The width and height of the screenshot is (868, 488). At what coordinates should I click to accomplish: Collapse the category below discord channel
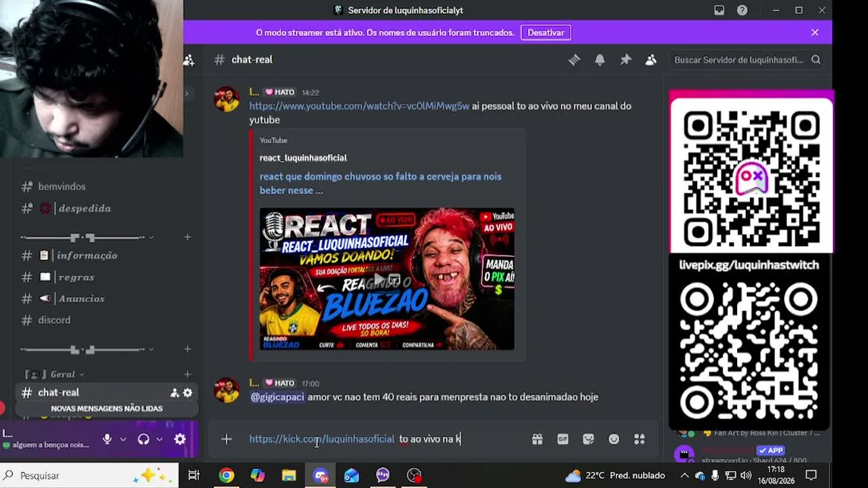point(87,350)
